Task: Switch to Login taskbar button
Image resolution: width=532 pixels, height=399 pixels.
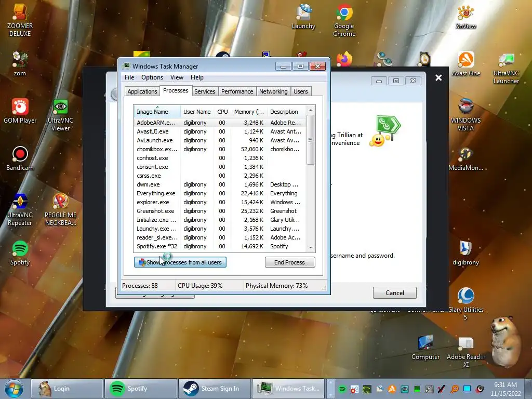Action: tap(67, 389)
